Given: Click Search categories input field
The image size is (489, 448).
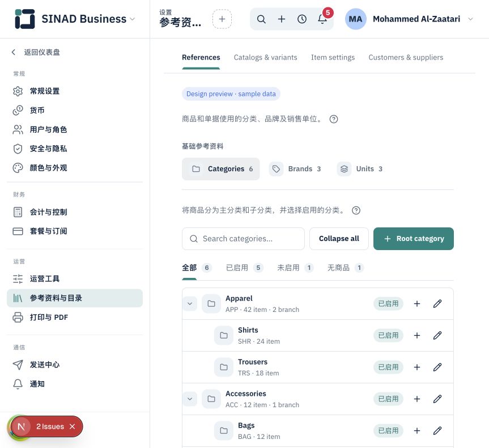Looking at the screenshot, I should [243, 239].
